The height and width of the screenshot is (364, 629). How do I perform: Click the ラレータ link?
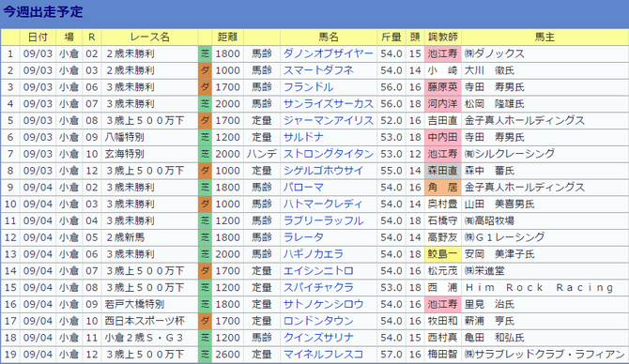[303, 237]
